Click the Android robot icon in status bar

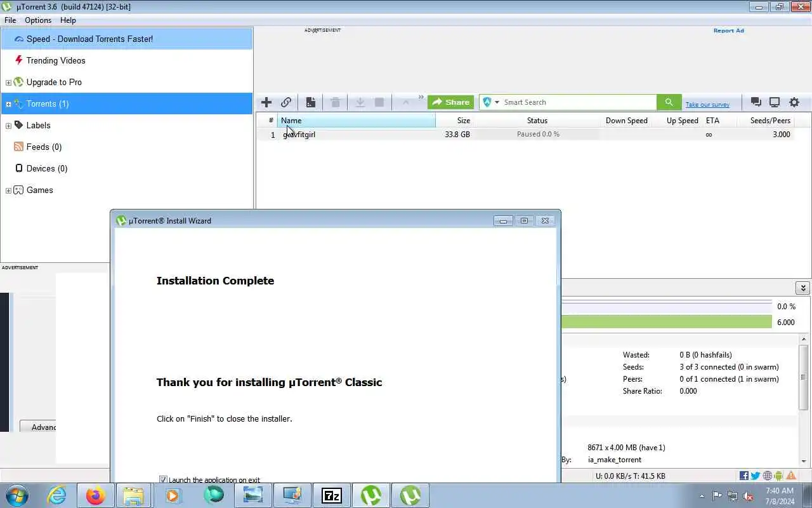[779, 476]
